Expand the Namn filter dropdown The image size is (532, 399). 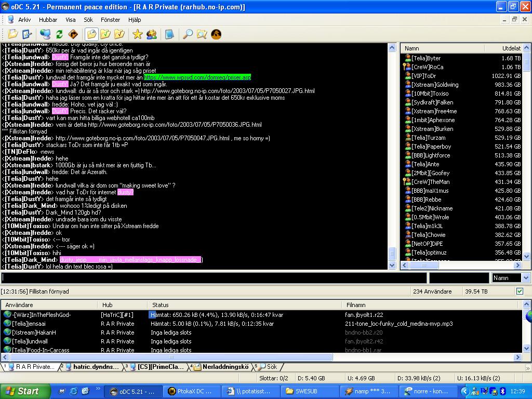525,278
